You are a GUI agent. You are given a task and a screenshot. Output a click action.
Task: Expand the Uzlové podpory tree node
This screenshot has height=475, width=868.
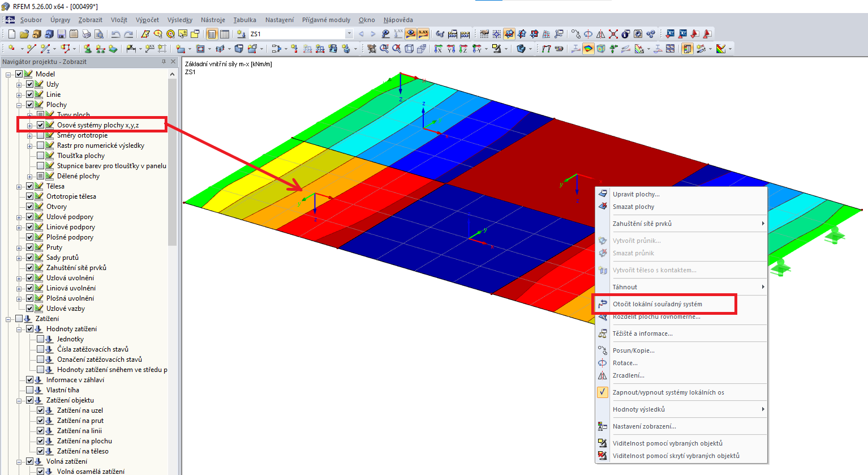pyautogui.click(x=19, y=217)
